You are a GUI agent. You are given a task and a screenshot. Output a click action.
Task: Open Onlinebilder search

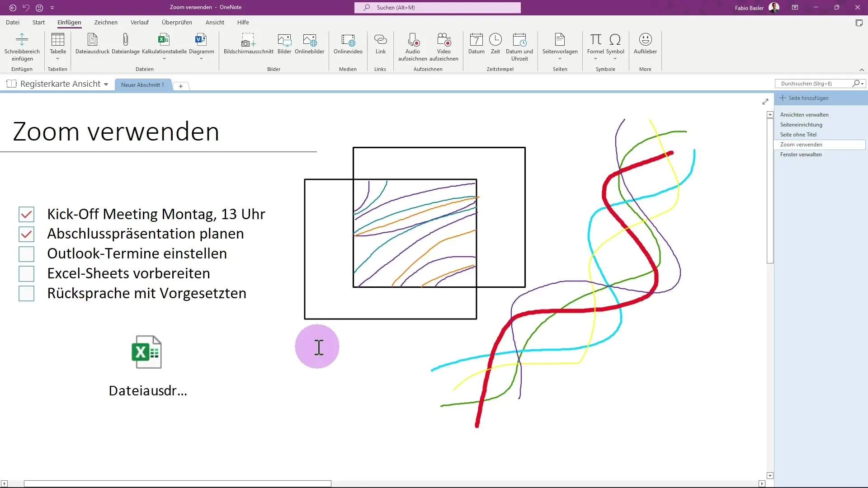point(310,40)
